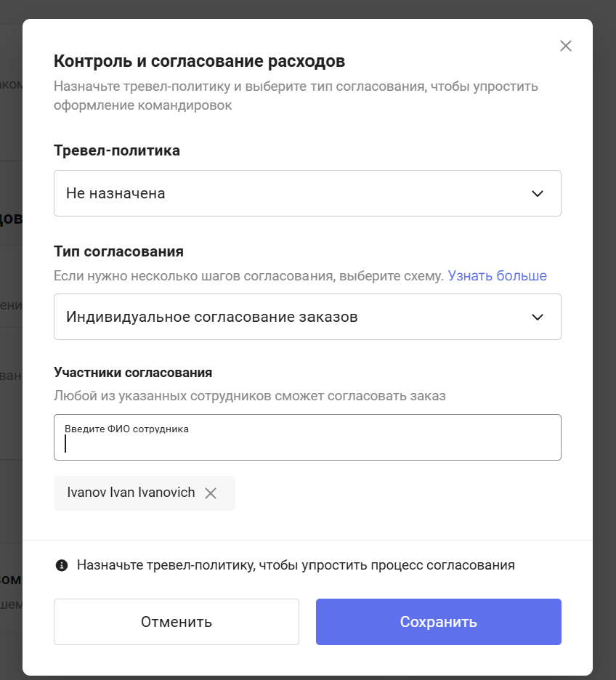Remove Ivanov Ivan Ivanovich from approvers
The width and height of the screenshot is (616, 680).
point(211,493)
